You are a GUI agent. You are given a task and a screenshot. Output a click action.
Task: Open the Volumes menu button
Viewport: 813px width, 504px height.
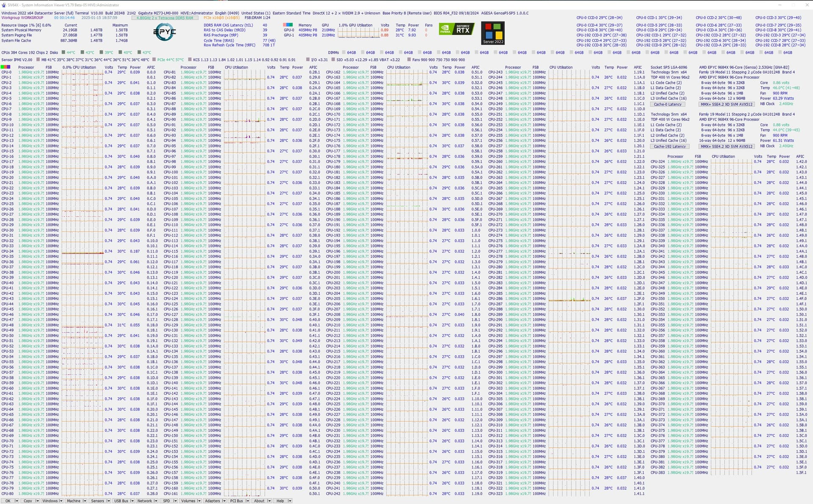pos(188,501)
